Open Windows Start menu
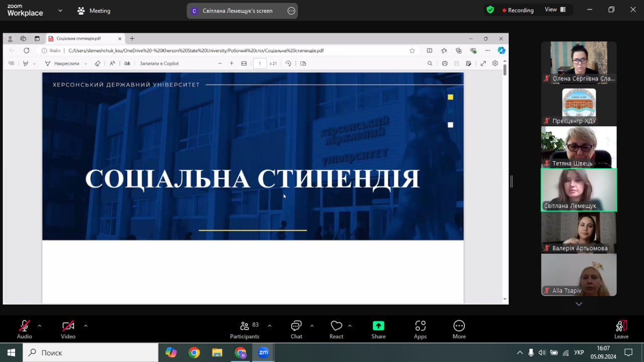The height and width of the screenshot is (362, 644). point(11,352)
